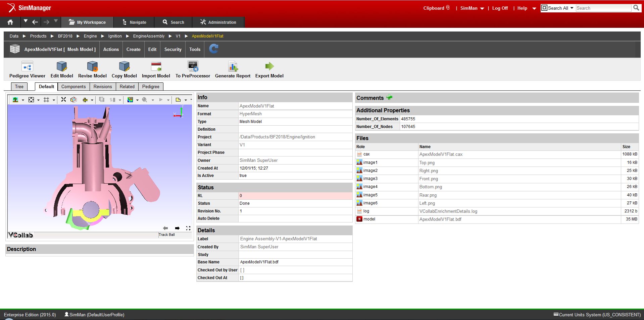Click the VCollabEnrichmentDetails.log file
The height and width of the screenshot is (320, 644).
448,211
